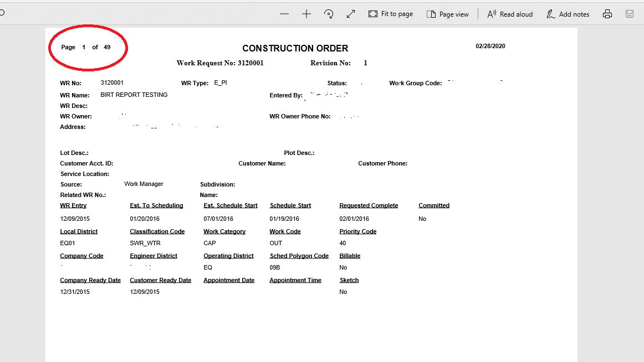Select the Local District value EQ01
This screenshot has height=362, width=644.
(68, 243)
